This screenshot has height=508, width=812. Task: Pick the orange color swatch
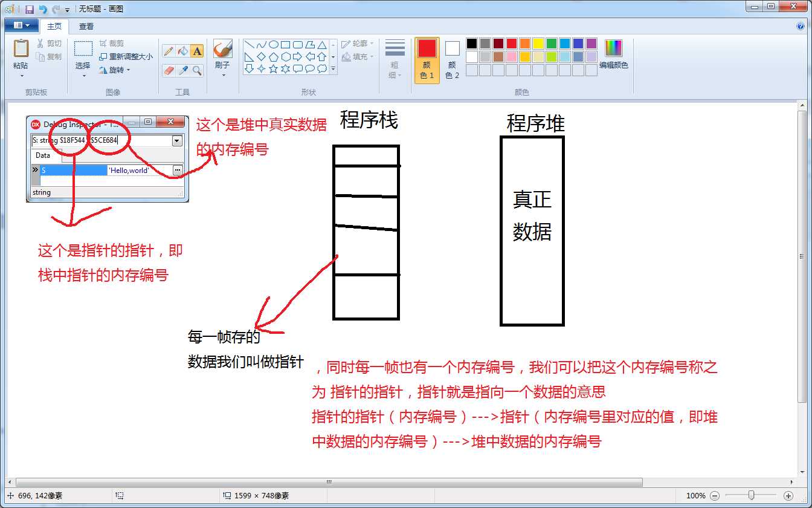click(525, 44)
